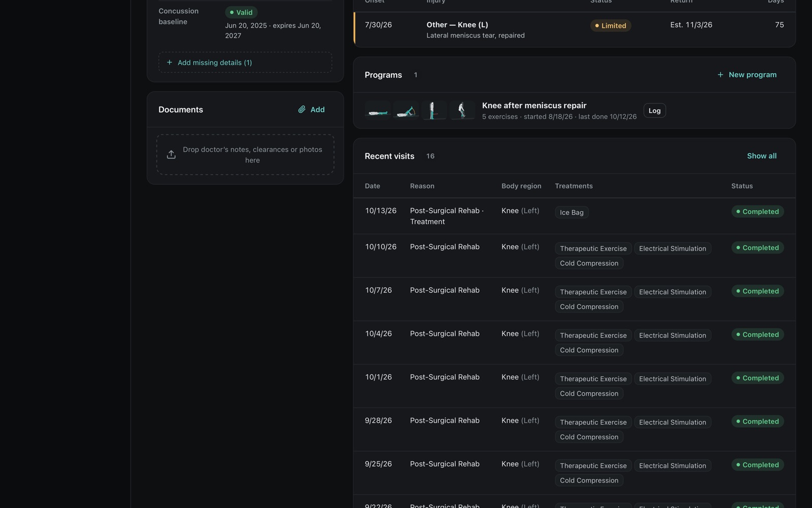Click the Completed status on the 10/7/26 visit
This screenshot has width=812, height=508.
[x=757, y=291]
